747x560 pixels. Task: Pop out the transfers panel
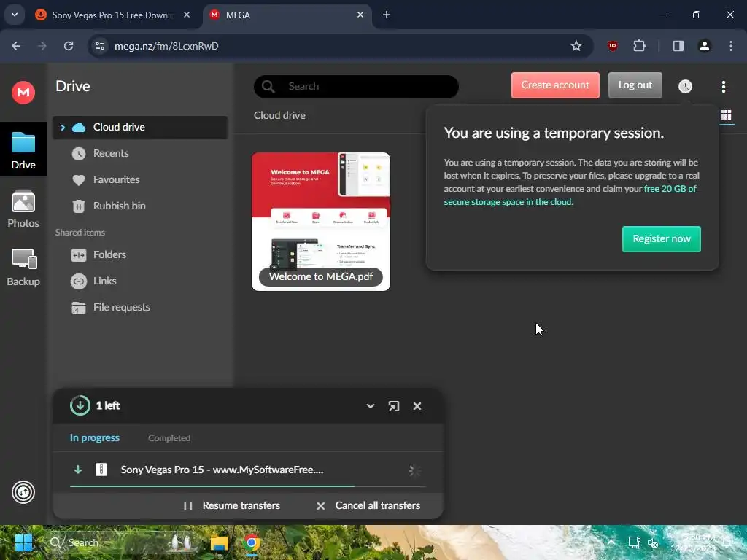393,406
